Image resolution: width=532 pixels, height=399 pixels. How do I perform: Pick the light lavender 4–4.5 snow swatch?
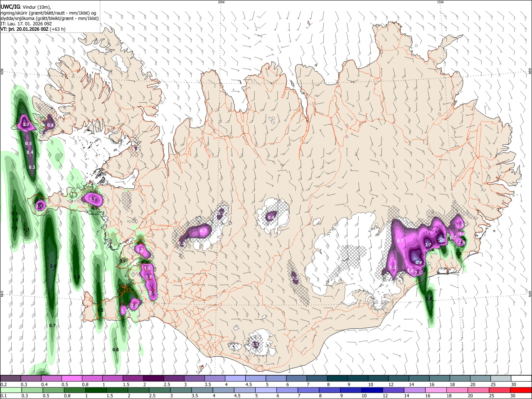click(234, 378)
